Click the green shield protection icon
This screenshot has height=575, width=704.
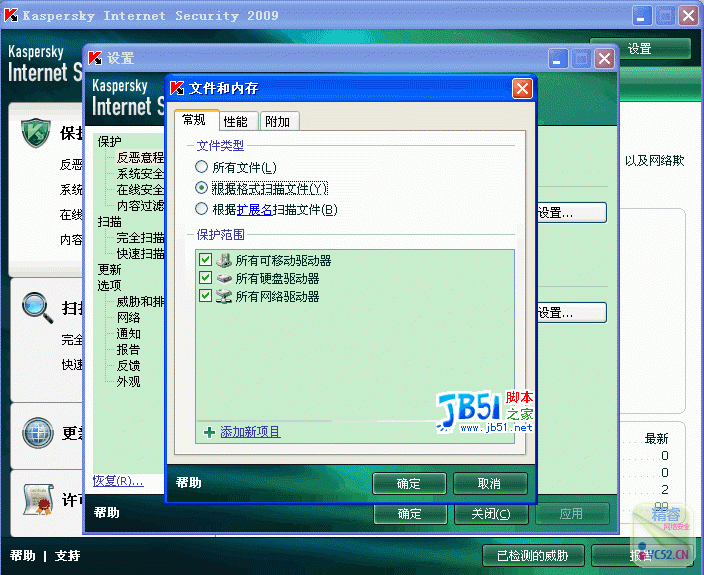[36, 133]
